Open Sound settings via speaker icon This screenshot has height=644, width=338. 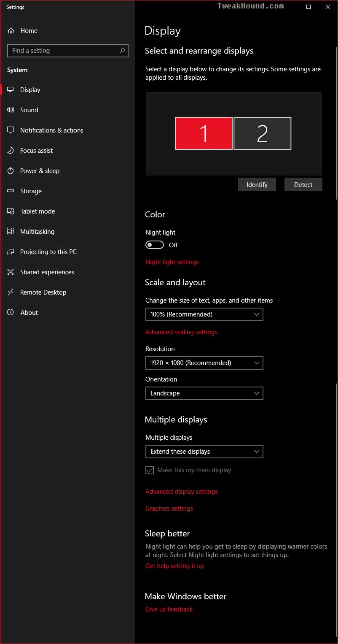click(x=11, y=110)
